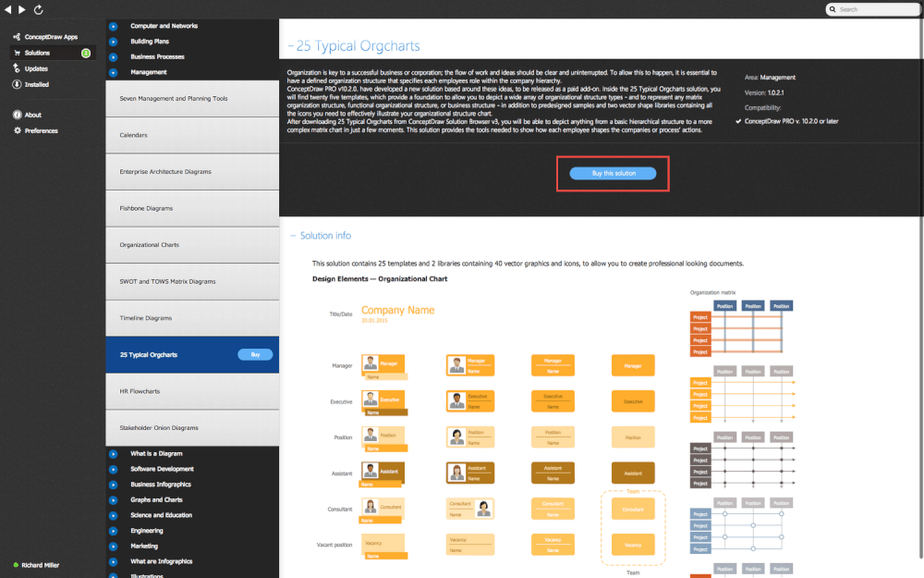Collapse the Management category
This screenshot has height=578, width=924.
113,72
